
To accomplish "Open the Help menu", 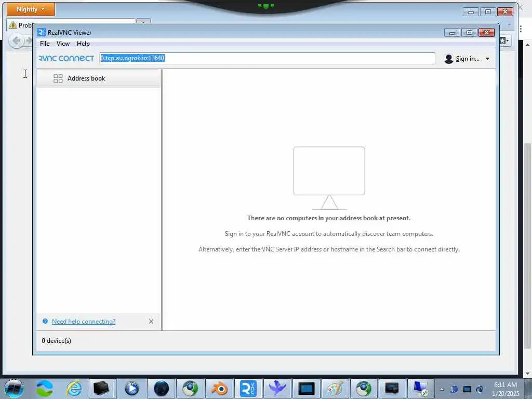I will pos(83,44).
